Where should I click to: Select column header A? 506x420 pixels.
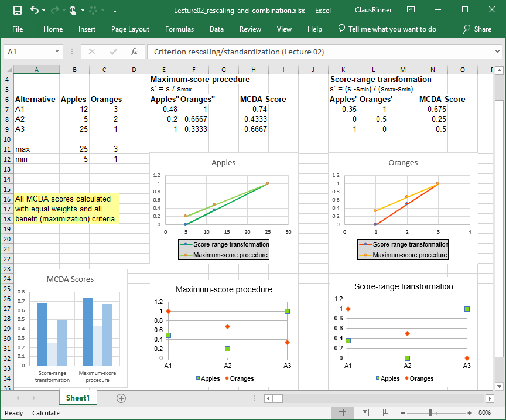pos(36,70)
